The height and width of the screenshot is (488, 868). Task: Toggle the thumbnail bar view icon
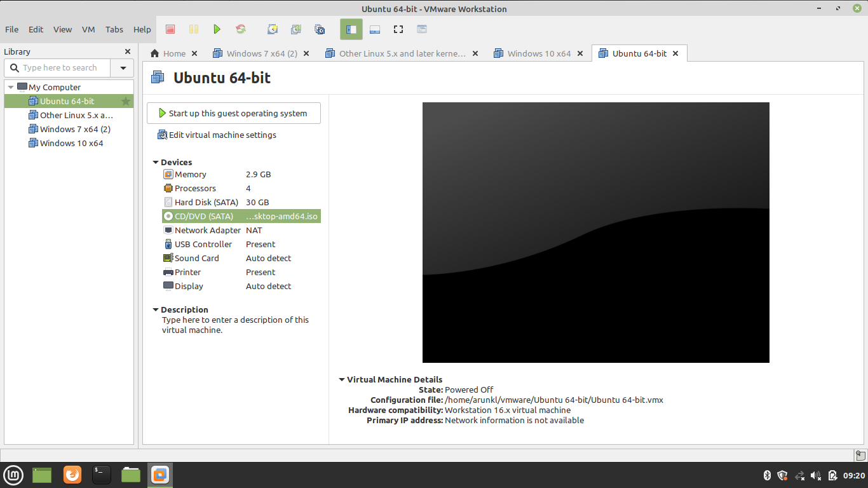[x=375, y=29]
